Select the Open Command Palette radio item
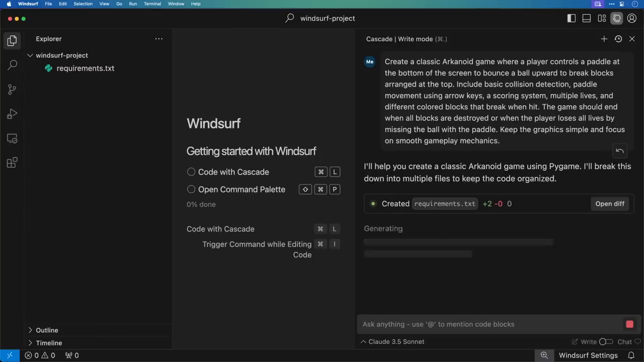Screen dimensions: 644x362 coord(191,190)
